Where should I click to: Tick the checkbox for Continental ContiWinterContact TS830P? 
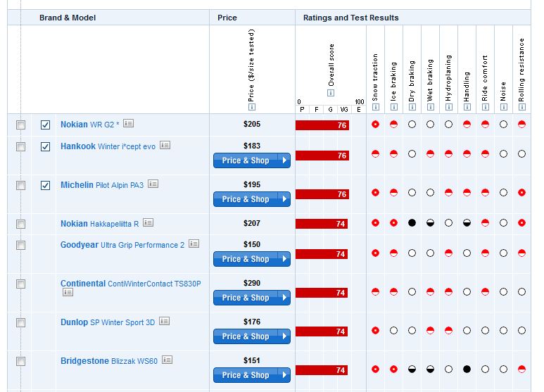21,284
